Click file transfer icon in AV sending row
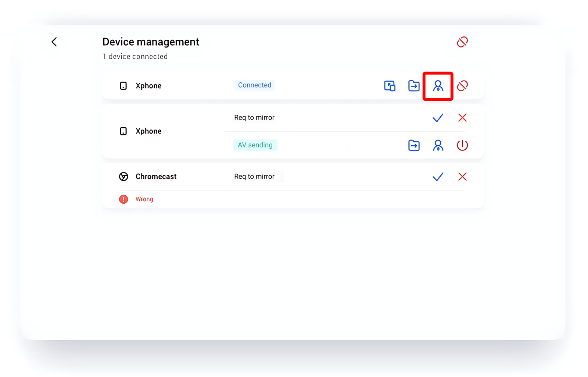Screen dimensions: 588x377 pyautogui.click(x=414, y=145)
